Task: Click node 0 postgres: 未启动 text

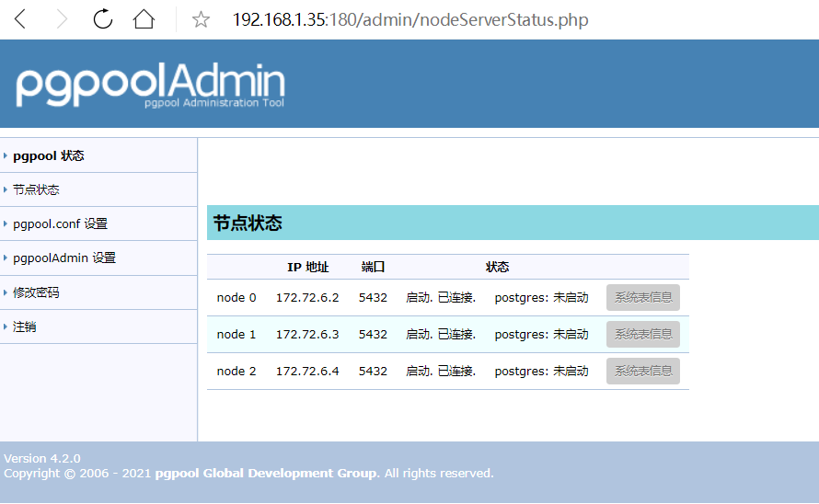Action: [542, 298]
